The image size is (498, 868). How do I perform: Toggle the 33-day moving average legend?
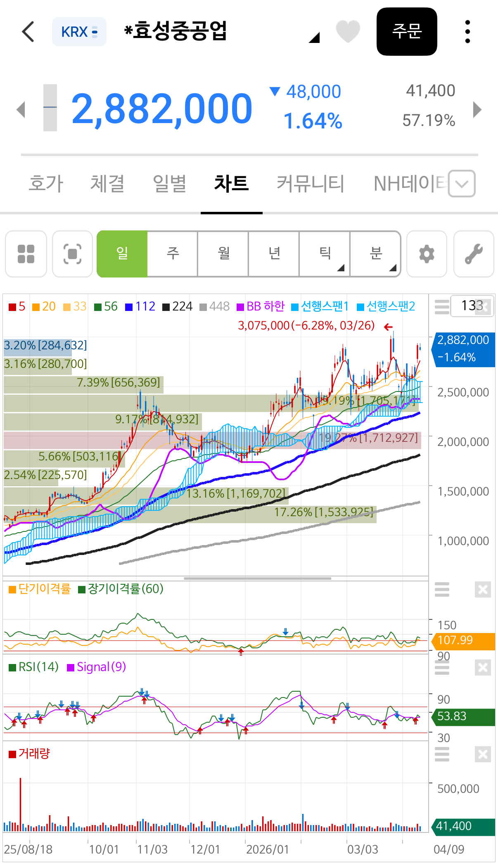(75, 306)
